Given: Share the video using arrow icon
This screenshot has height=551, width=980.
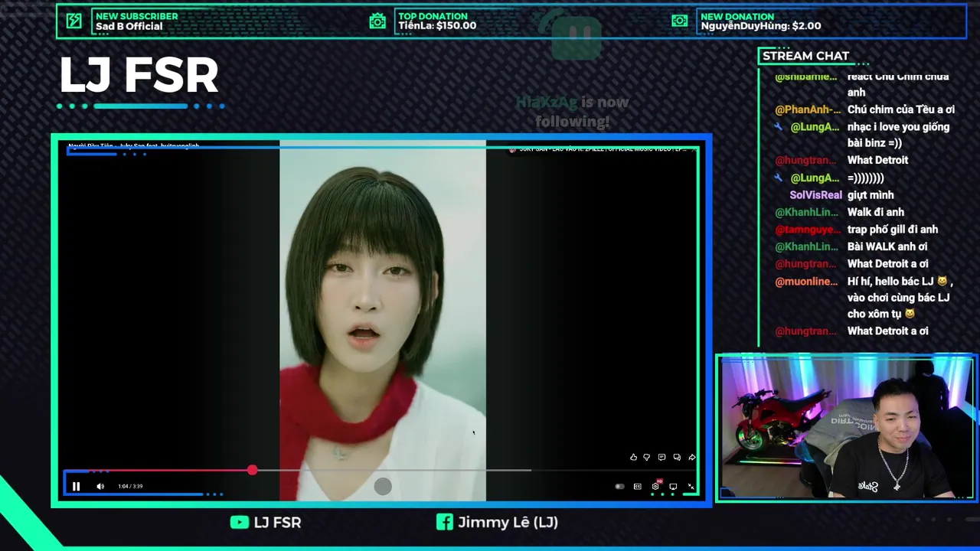Looking at the screenshot, I should pyautogui.click(x=691, y=458).
